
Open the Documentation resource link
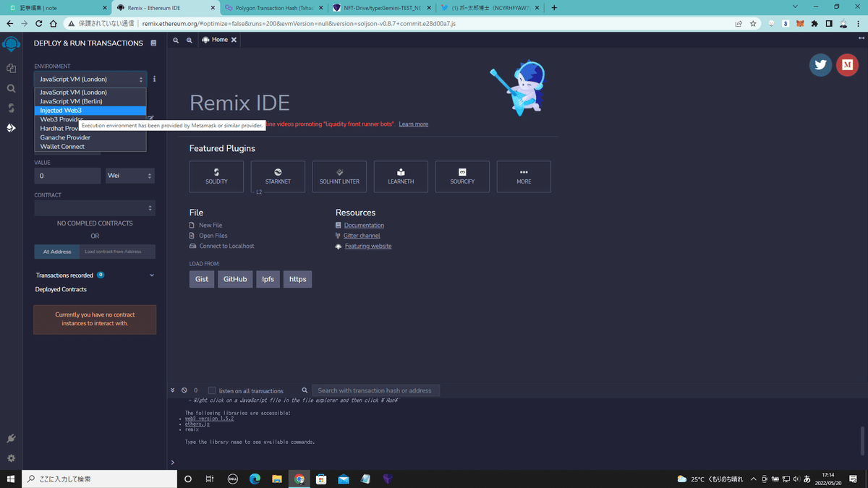coord(364,226)
